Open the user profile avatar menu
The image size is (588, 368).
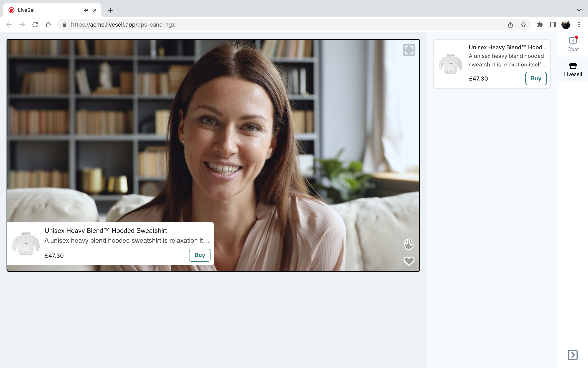(566, 25)
